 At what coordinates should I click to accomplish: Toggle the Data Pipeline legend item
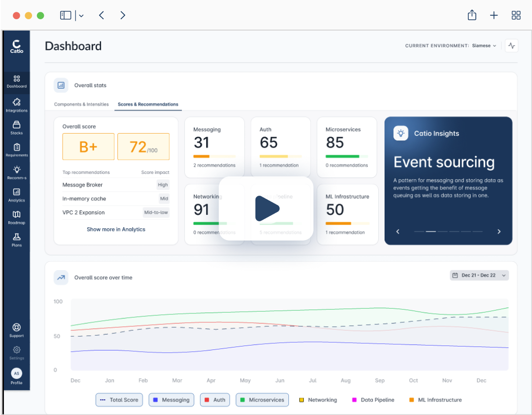click(x=373, y=400)
